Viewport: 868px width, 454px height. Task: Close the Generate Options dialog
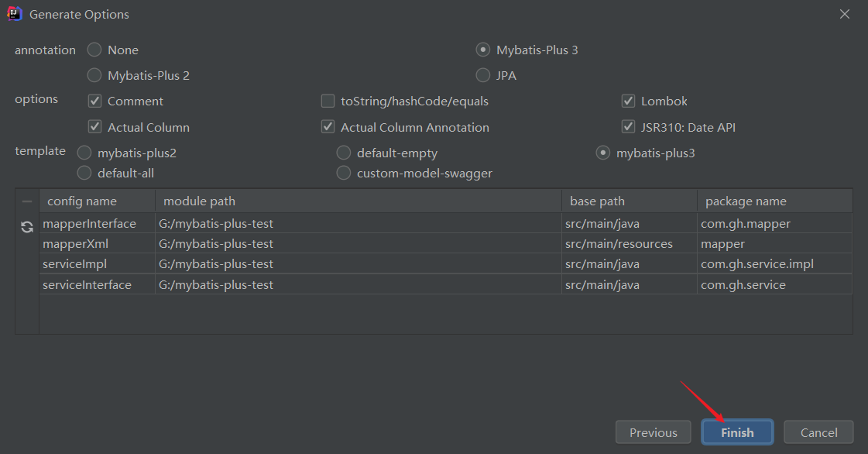pos(845,14)
